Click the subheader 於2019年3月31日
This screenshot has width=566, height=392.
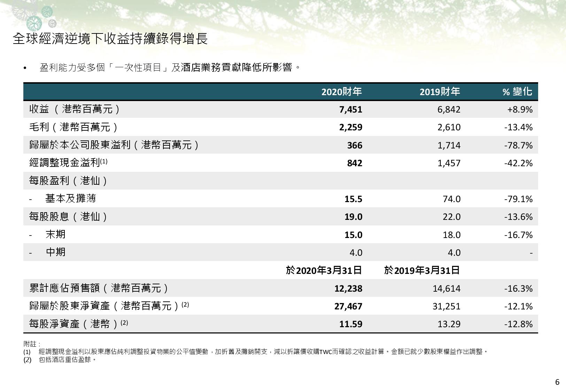(x=422, y=270)
